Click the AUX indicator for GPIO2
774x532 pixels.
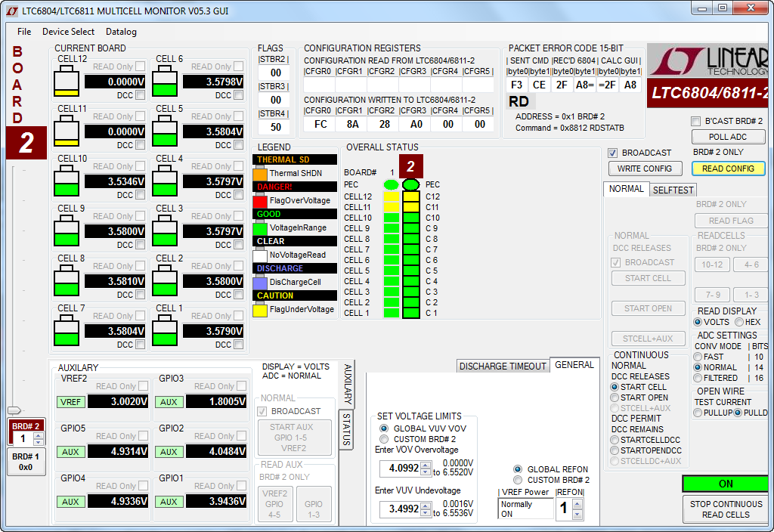[169, 452]
